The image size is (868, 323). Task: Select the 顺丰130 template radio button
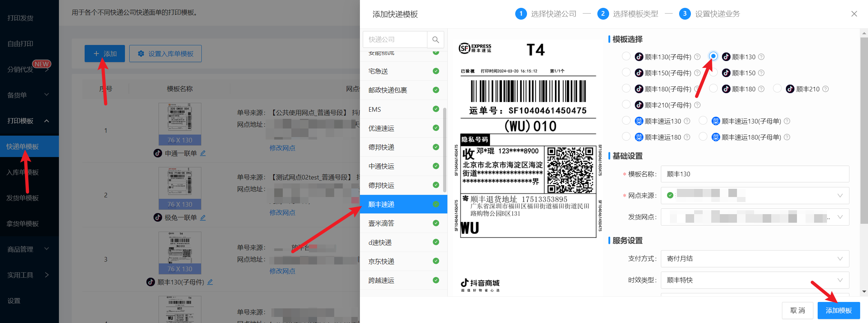pos(713,56)
